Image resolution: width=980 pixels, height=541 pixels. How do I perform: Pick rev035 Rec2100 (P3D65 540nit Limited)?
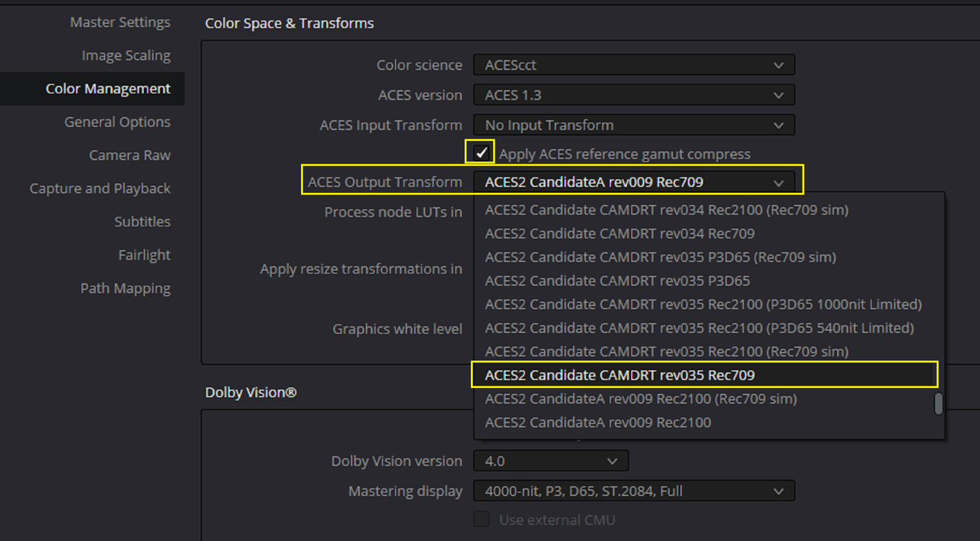708,328
